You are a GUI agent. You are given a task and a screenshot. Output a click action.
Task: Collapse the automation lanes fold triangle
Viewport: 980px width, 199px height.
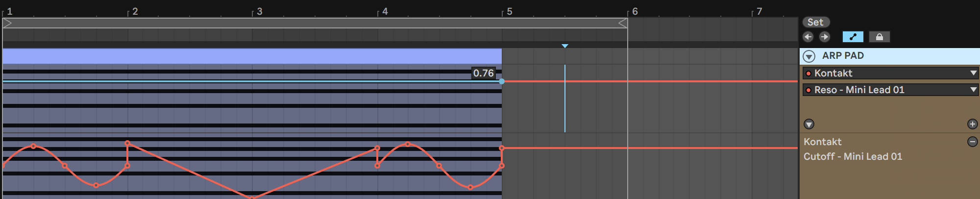(809, 124)
